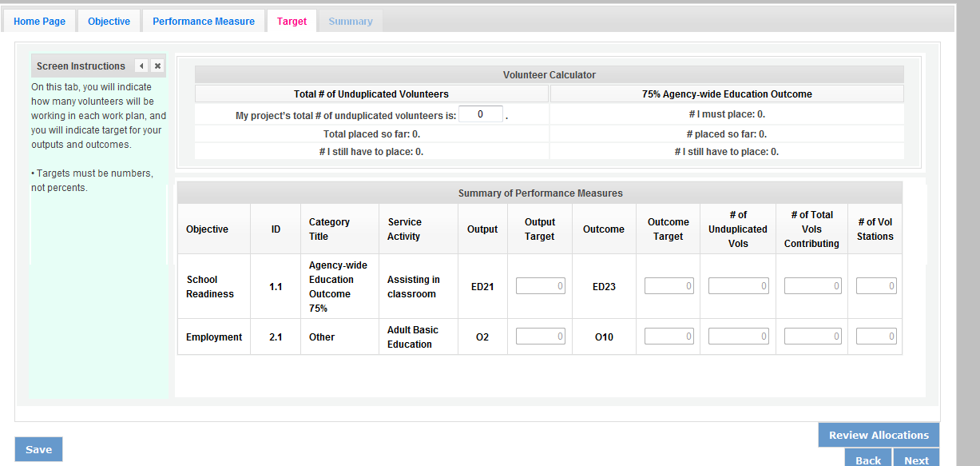The height and width of the screenshot is (466, 980).
Task: Click Vol Stations field for Employment row
Action: (x=875, y=337)
